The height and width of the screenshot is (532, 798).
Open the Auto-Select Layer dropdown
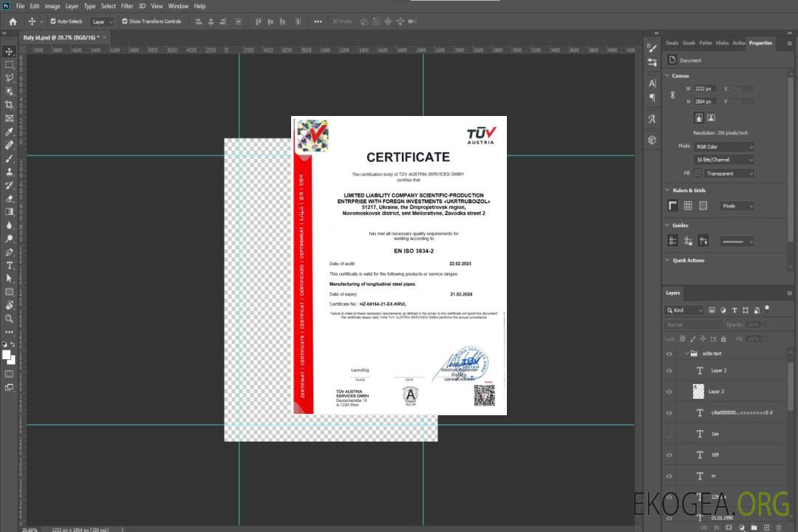tap(102, 21)
